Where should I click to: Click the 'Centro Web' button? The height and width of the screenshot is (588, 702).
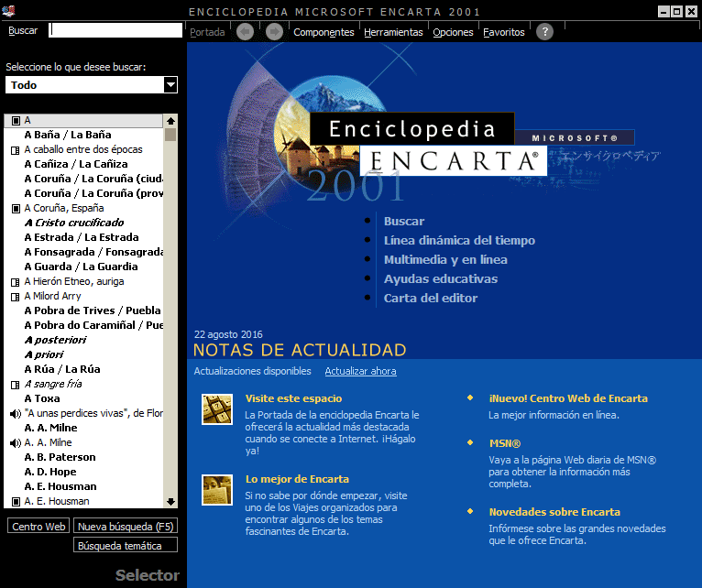coord(38,527)
